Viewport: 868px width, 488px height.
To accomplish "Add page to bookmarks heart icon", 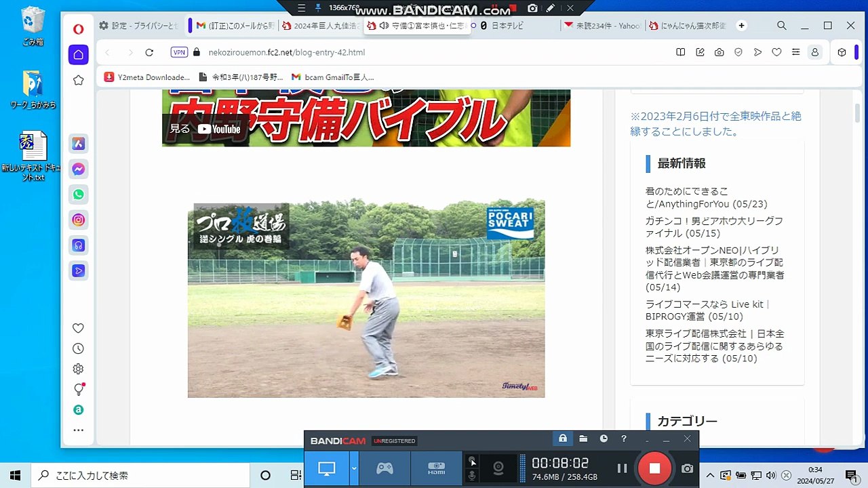I will (776, 52).
